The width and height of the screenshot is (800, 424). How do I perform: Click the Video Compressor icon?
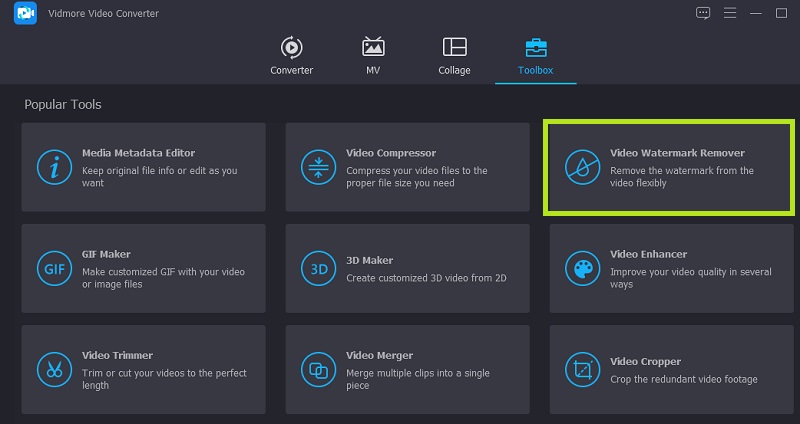tap(317, 167)
